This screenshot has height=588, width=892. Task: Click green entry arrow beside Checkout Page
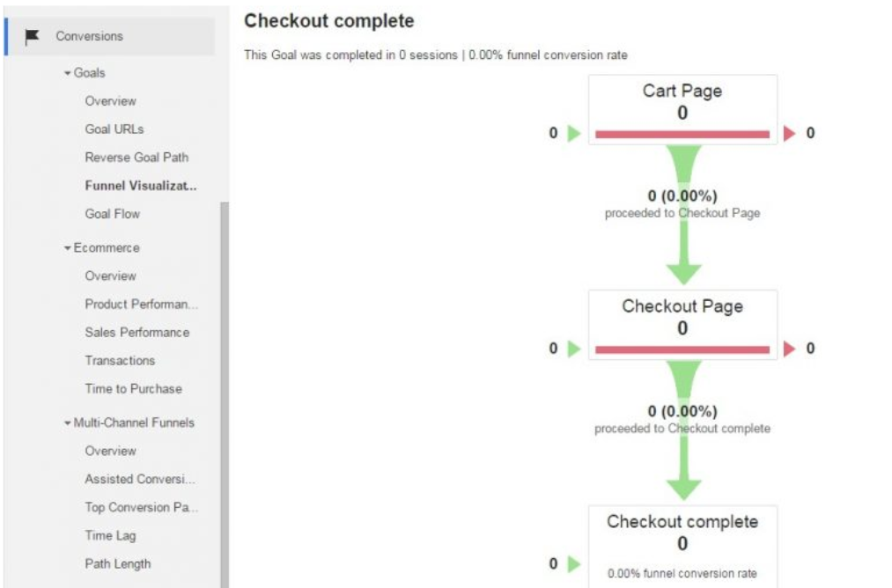[x=574, y=349]
